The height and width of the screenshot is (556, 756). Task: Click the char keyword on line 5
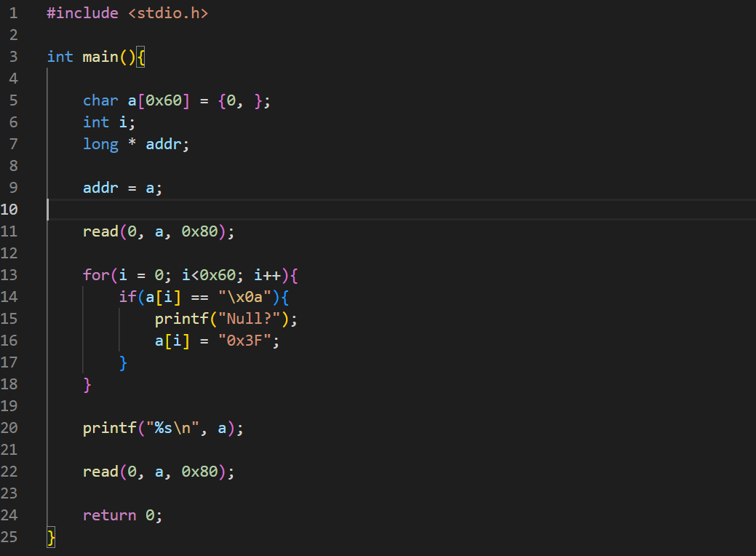coord(100,100)
